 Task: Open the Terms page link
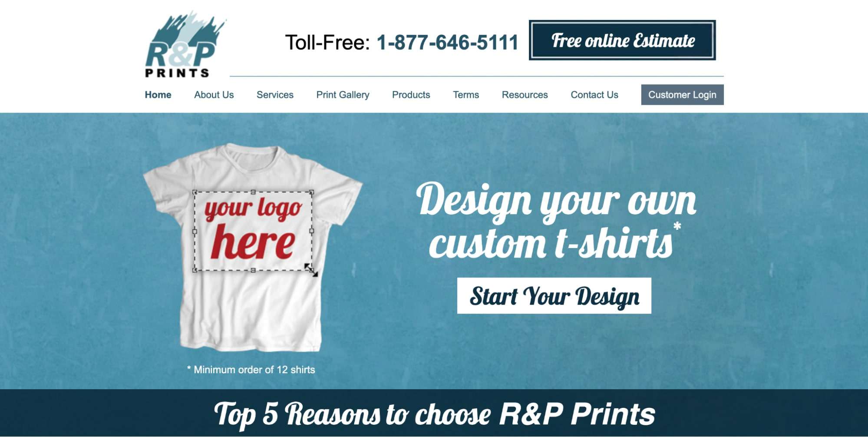point(466,95)
